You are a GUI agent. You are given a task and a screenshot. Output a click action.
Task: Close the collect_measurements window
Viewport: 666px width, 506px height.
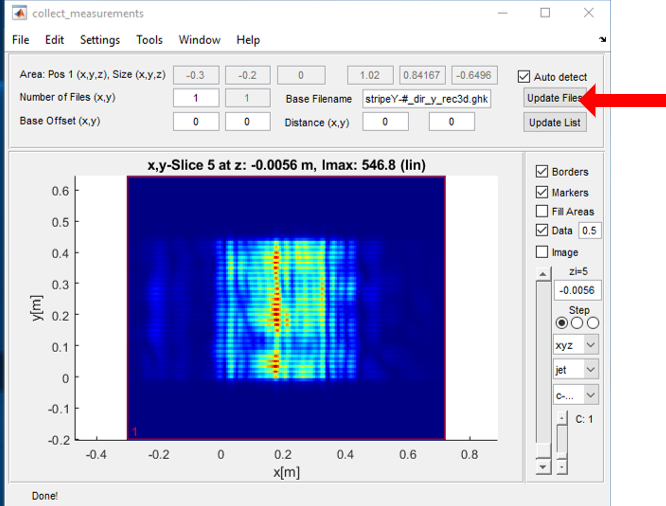click(x=588, y=13)
